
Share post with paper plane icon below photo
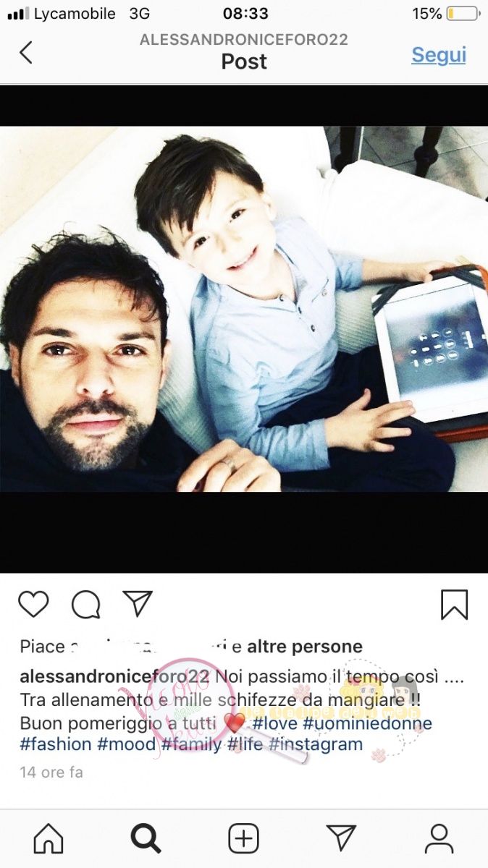pyautogui.click(x=137, y=603)
